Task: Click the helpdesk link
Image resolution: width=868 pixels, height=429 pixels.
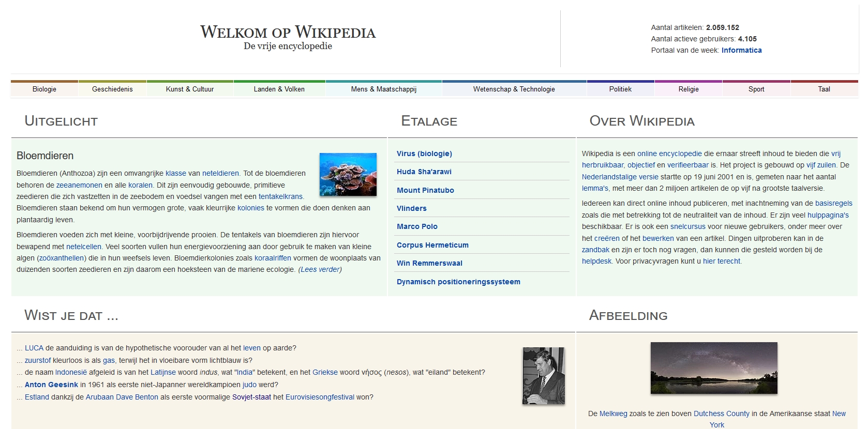Action: (x=596, y=261)
